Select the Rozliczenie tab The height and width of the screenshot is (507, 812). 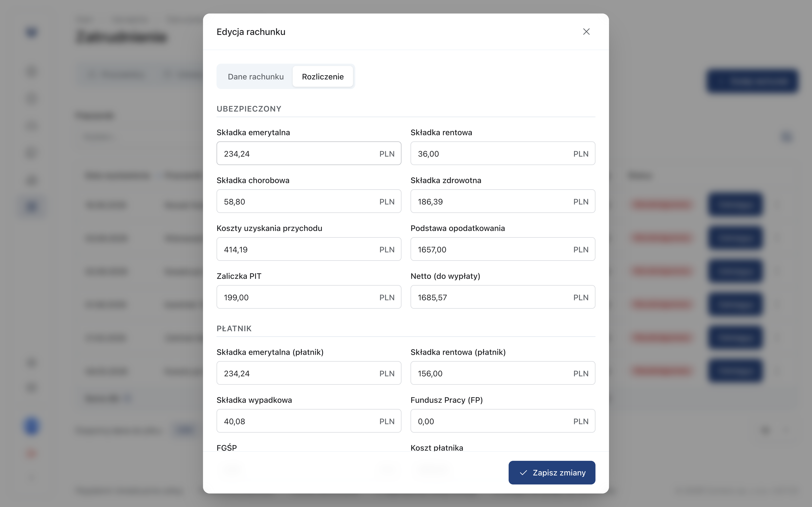click(323, 76)
